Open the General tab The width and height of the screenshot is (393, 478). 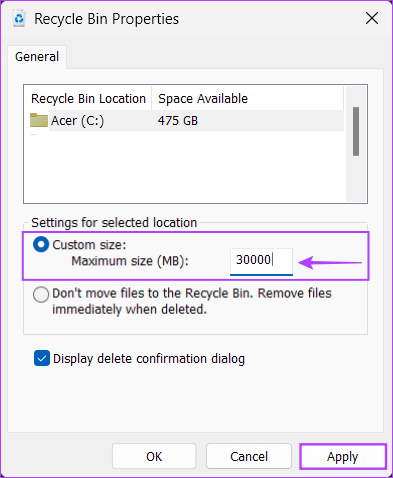pyautogui.click(x=37, y=57)
